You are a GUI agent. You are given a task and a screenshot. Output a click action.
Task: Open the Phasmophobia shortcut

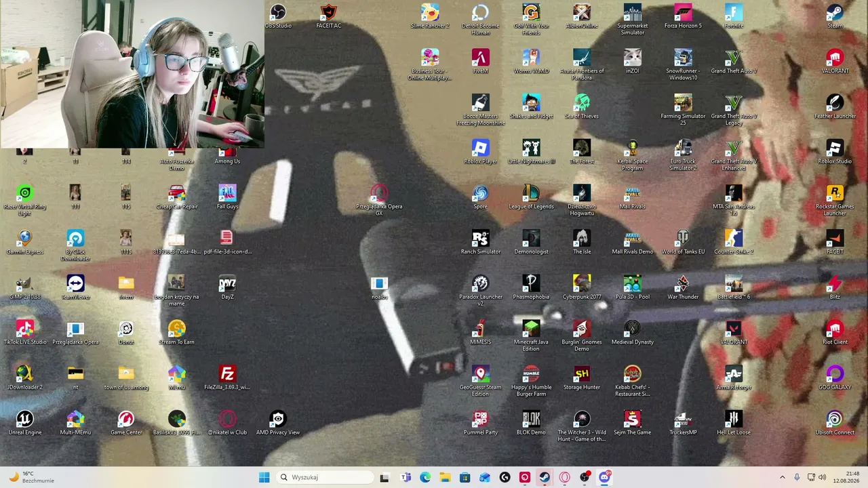pyautogui.click(x=531, y=287)
